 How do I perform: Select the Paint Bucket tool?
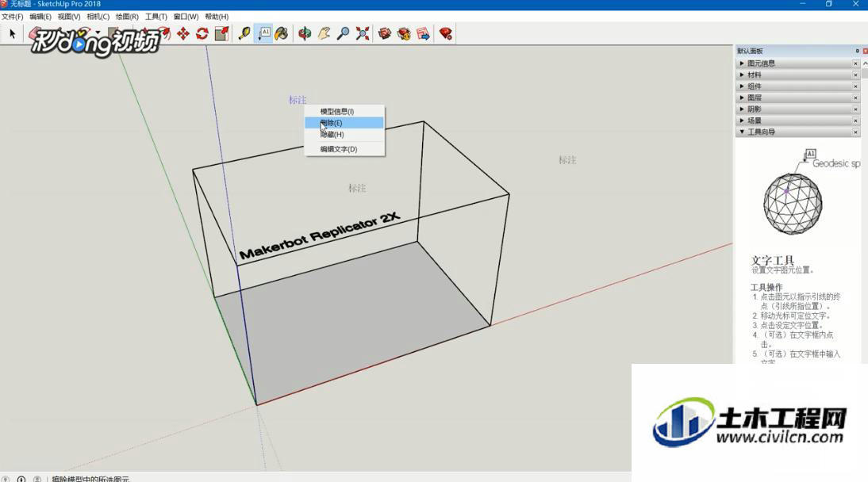pyautogui.click(x=281, y=34)
